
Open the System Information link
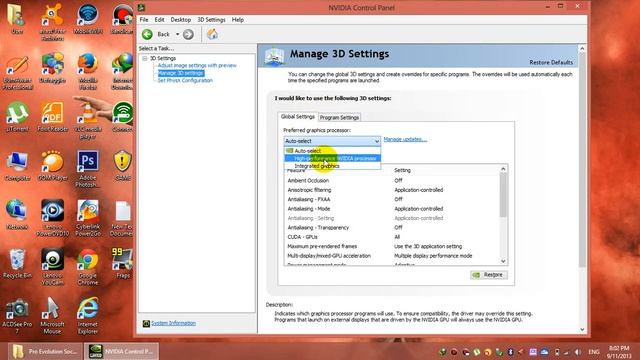[x=173, y=323]
